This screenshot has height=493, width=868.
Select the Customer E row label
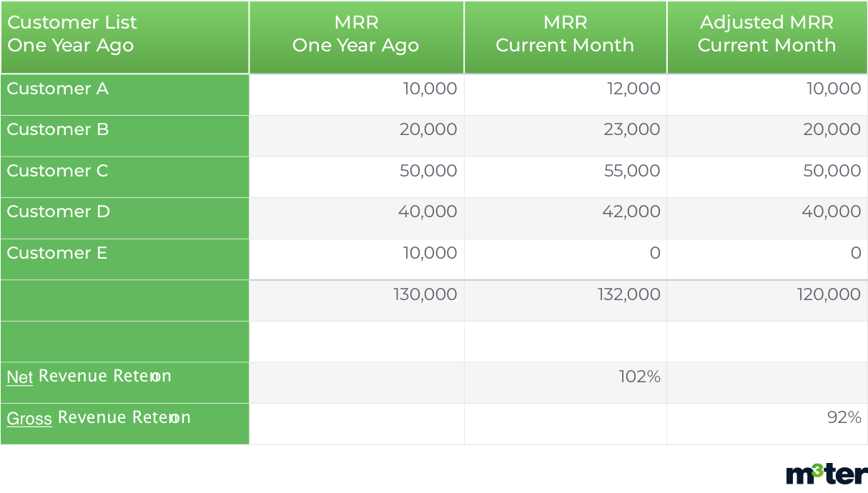(57, 254)
